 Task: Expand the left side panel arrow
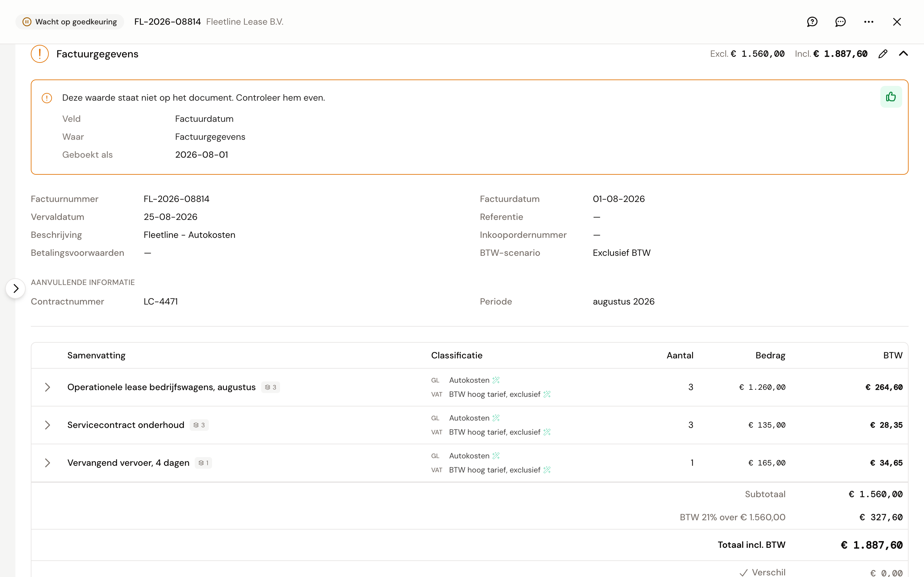pyautogui.click(x=16, y=288)
